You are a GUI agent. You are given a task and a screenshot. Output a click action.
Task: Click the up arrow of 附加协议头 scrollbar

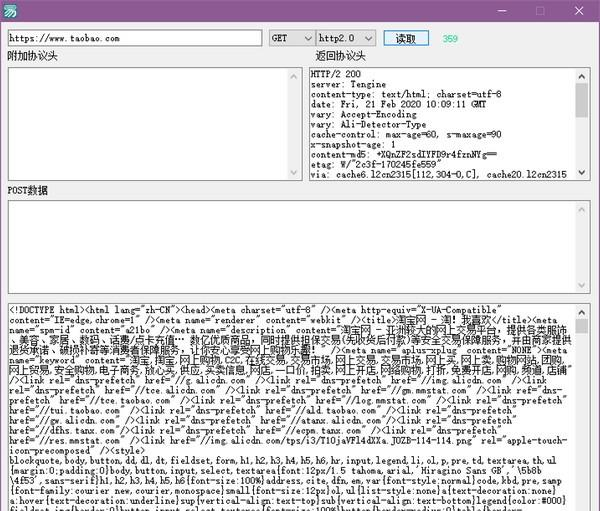coord(293,77)
